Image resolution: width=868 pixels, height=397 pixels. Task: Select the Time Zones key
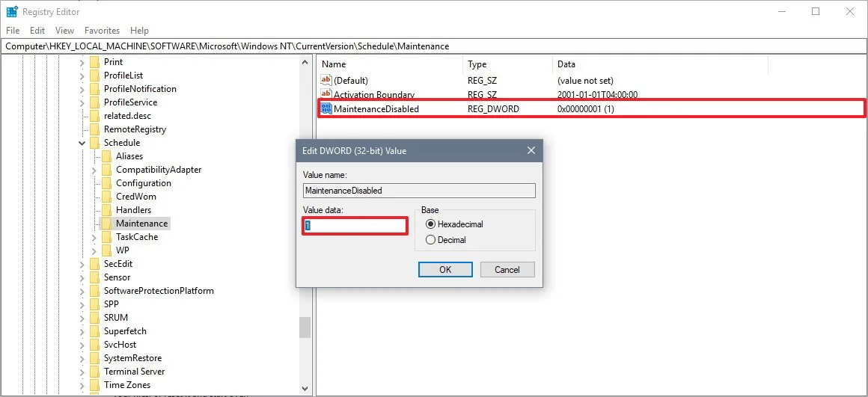[127, 385]
